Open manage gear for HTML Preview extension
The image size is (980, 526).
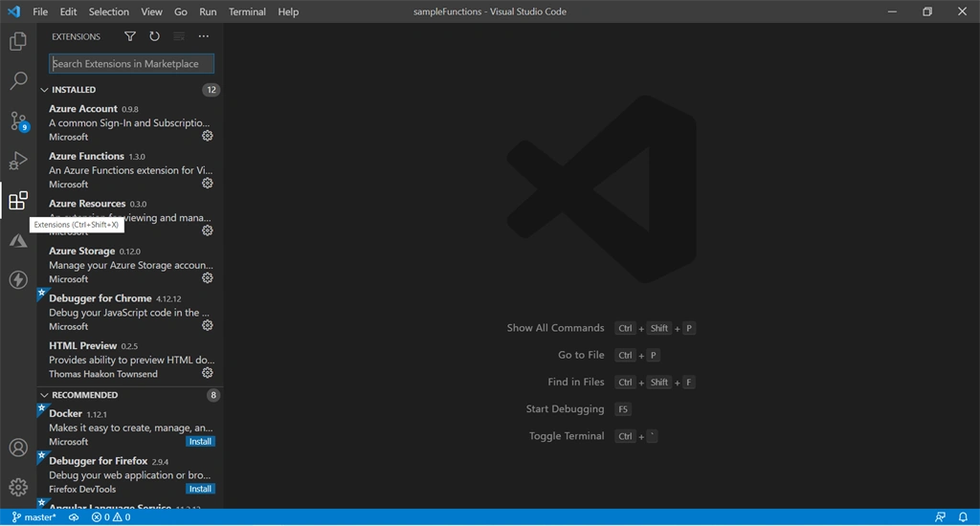(x=208, y=373)
